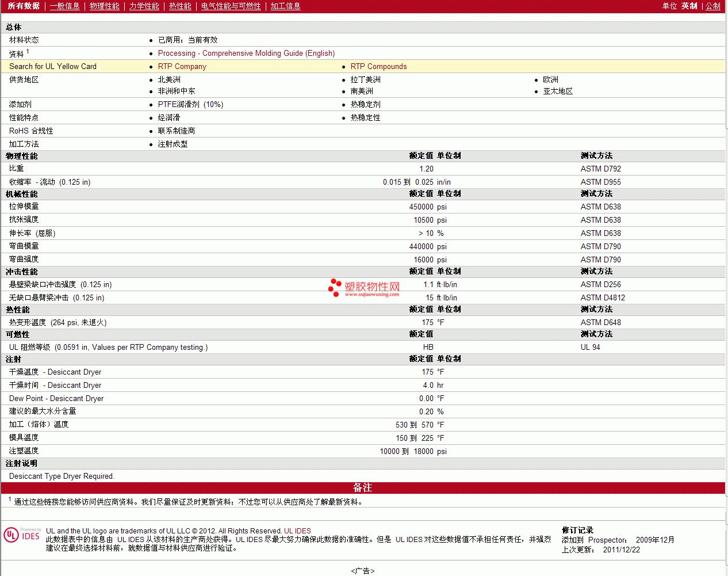The image size is (728, 576).
Task: Click the UL 94 test method
Action: tap(591, 347)
